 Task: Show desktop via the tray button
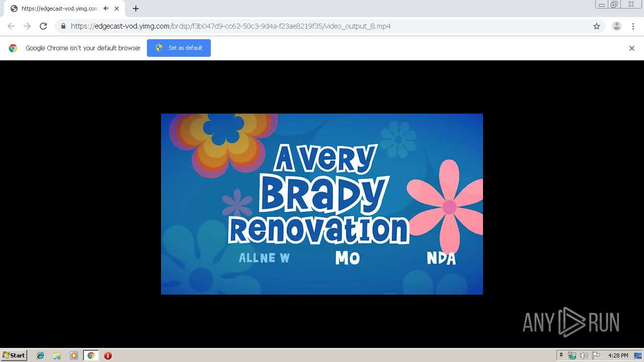click(x=638, y=355)
